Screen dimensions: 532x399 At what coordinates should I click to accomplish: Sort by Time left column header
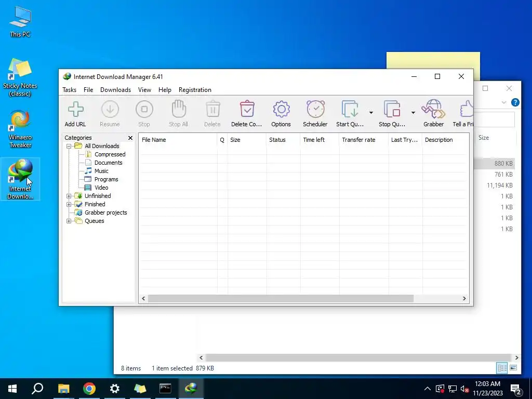(320, 140)
